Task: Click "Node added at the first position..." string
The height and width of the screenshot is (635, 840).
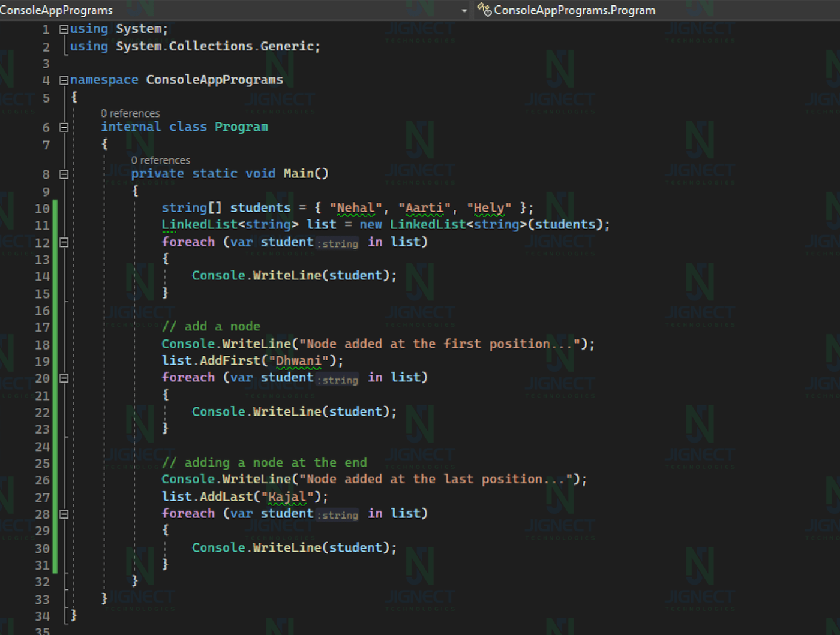Action: click(x=440, y=344)
